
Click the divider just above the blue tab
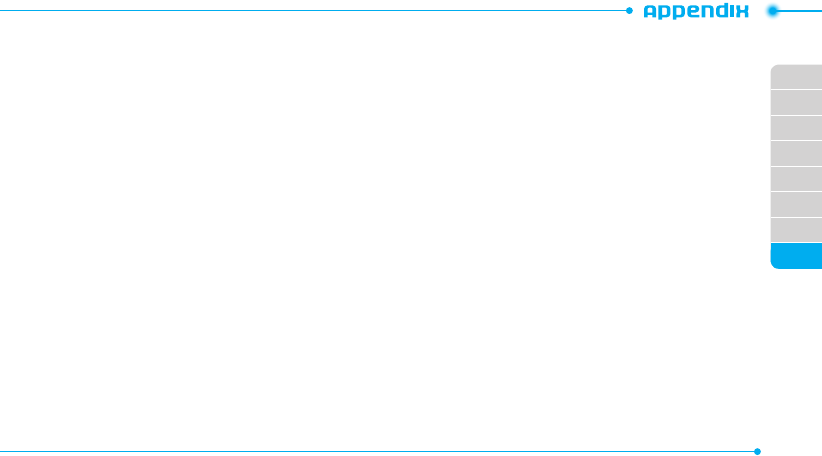796,243
